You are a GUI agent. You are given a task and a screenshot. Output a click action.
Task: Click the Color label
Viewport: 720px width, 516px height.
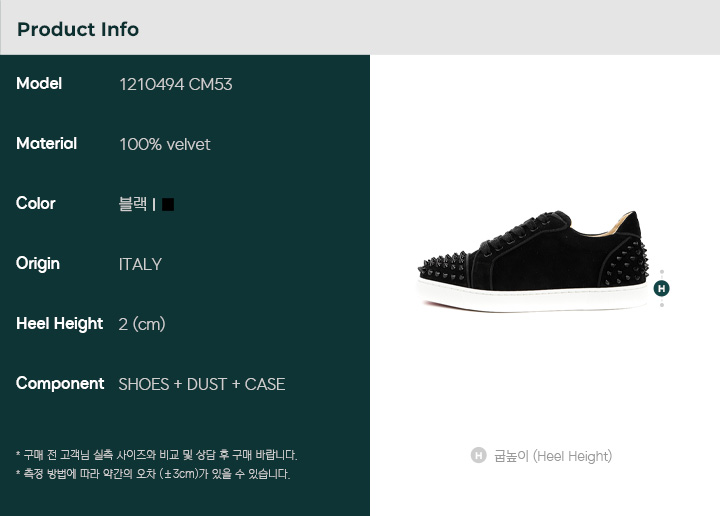pyautogui.click(x=35, y=203)
